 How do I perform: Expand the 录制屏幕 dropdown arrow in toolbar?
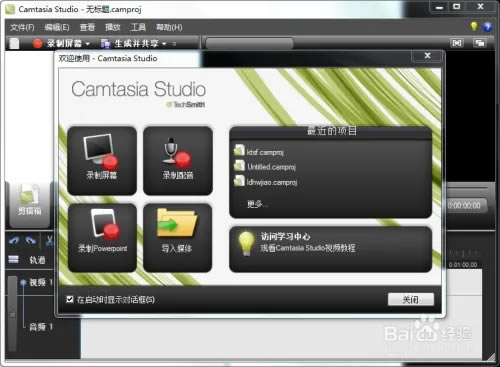point(88,44)
